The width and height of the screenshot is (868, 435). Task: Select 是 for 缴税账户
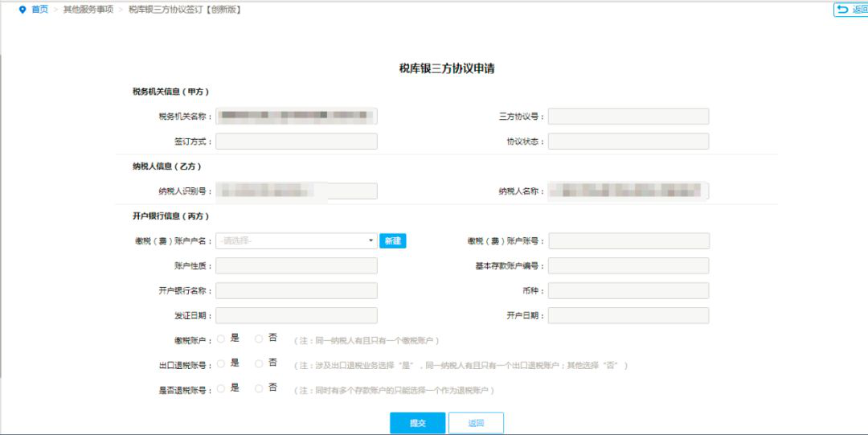(x=221, y=339)
